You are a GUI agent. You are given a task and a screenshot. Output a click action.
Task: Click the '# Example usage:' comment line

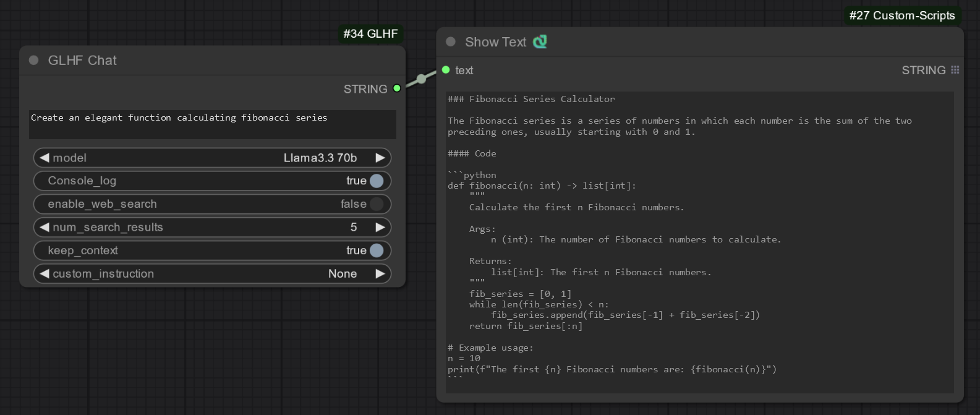(x=490, y=348)
